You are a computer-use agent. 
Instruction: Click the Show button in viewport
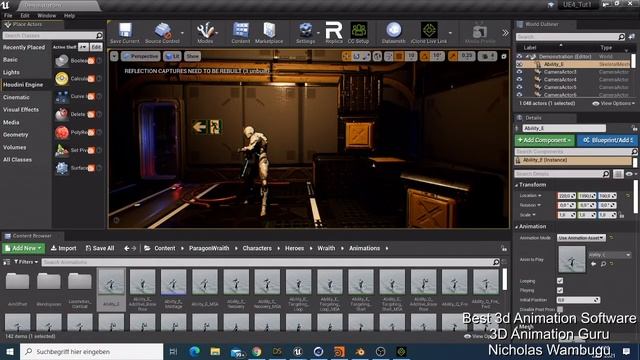(x=192, y=56)
